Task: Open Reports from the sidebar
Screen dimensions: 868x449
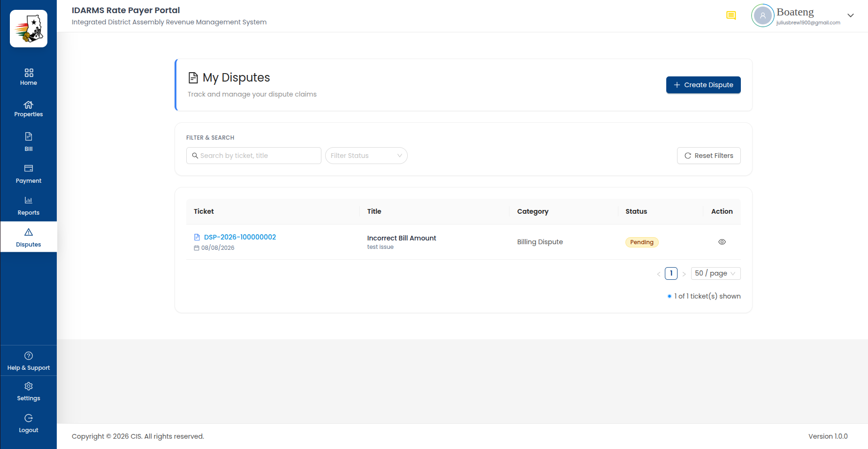Action: coord(29,205)
